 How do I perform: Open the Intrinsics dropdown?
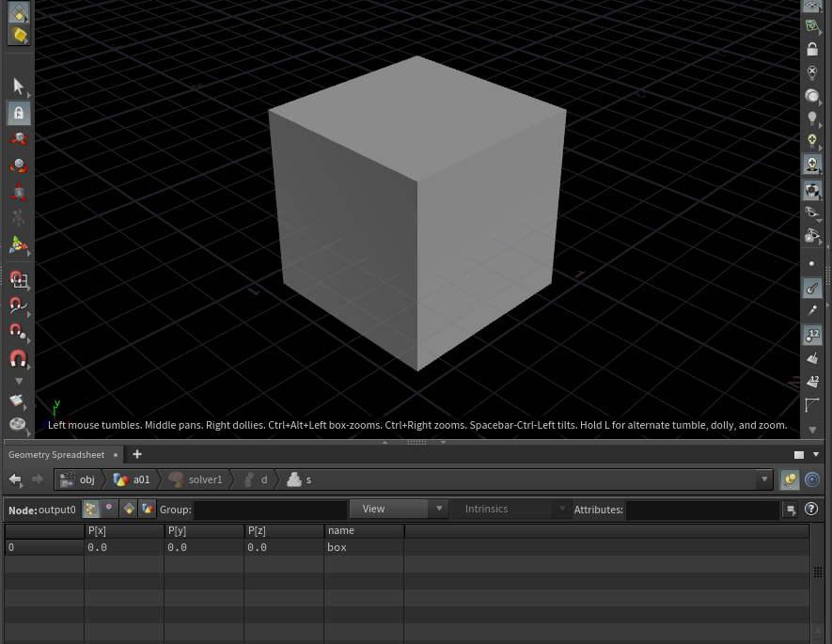tap(511, 510)
